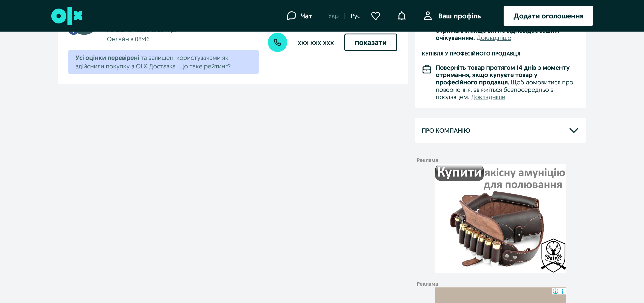Viewport: 644px width, 303px height.
Task: Click Додати оголошення button
Action: tap(548, 16)
